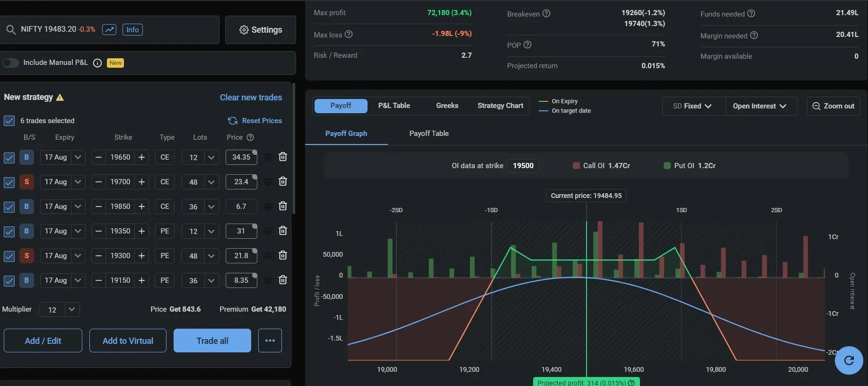Open Settings gear button
This screenshot has width=868, height=386.
click(261, 30)
